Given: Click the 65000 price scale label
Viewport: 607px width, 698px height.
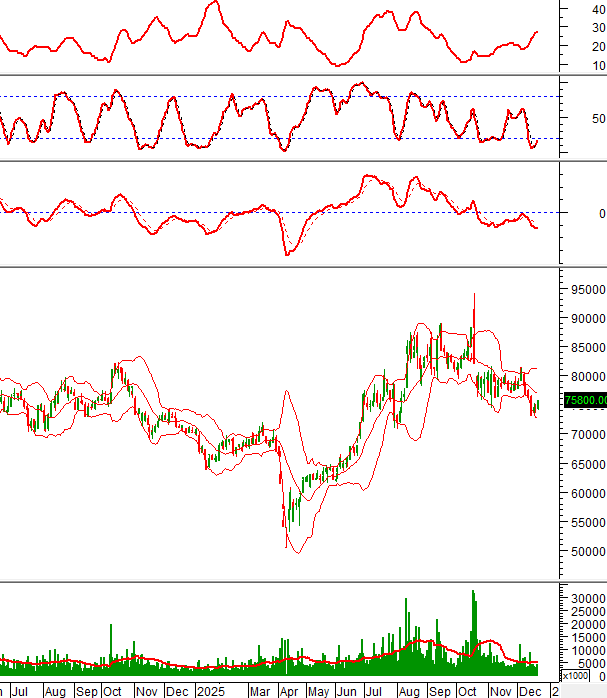Looking at the screenshot, I should [x=586, y=464].
